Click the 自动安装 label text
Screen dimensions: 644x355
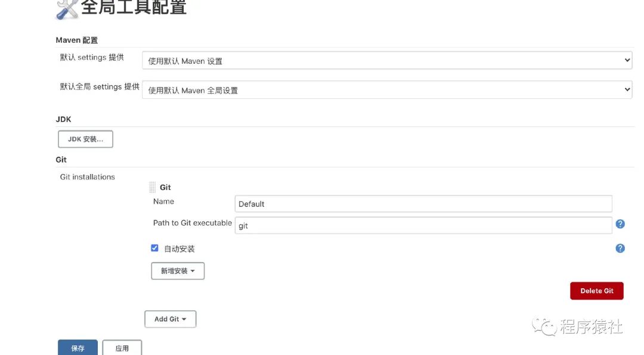point(179,249)
